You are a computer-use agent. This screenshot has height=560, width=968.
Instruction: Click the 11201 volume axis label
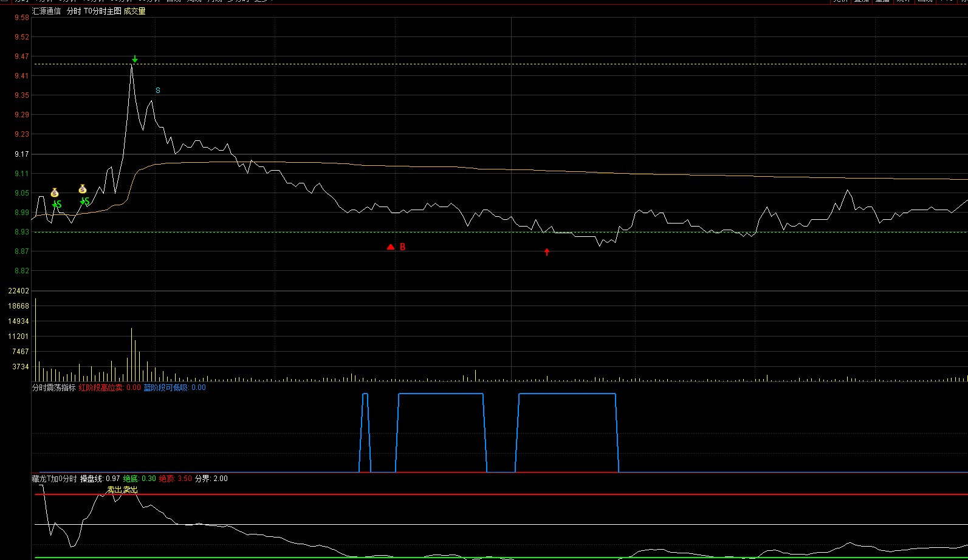coord(19,336)
